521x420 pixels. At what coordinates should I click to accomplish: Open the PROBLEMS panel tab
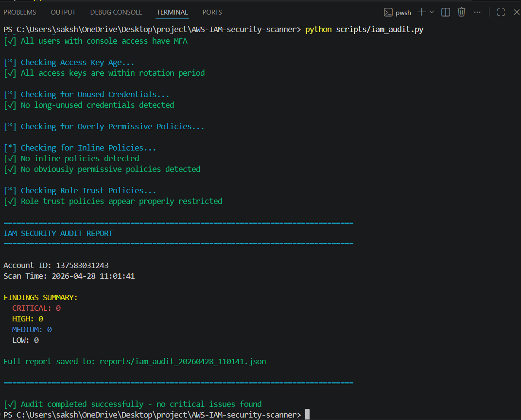point(20,12)
